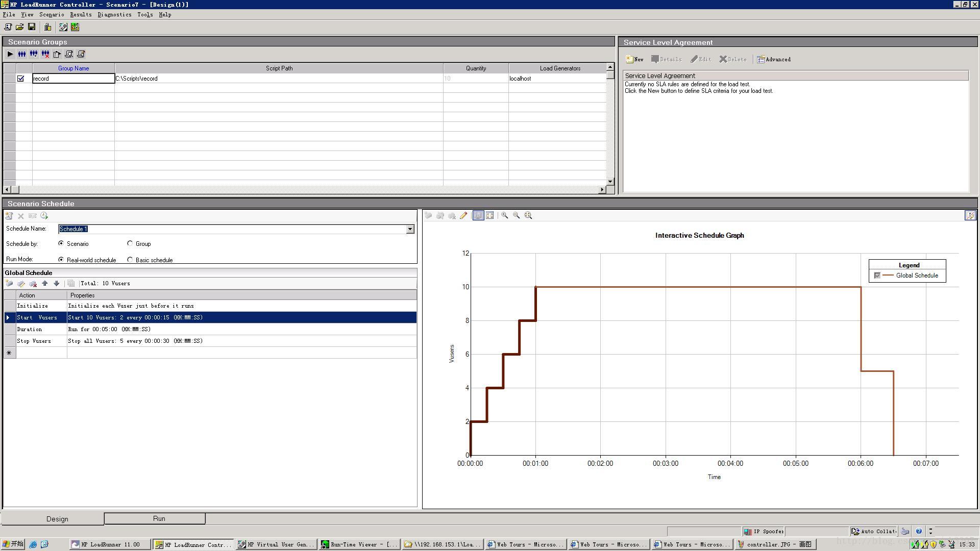
Task: Move action up with the up arrow icon
Action: [45, 284]
